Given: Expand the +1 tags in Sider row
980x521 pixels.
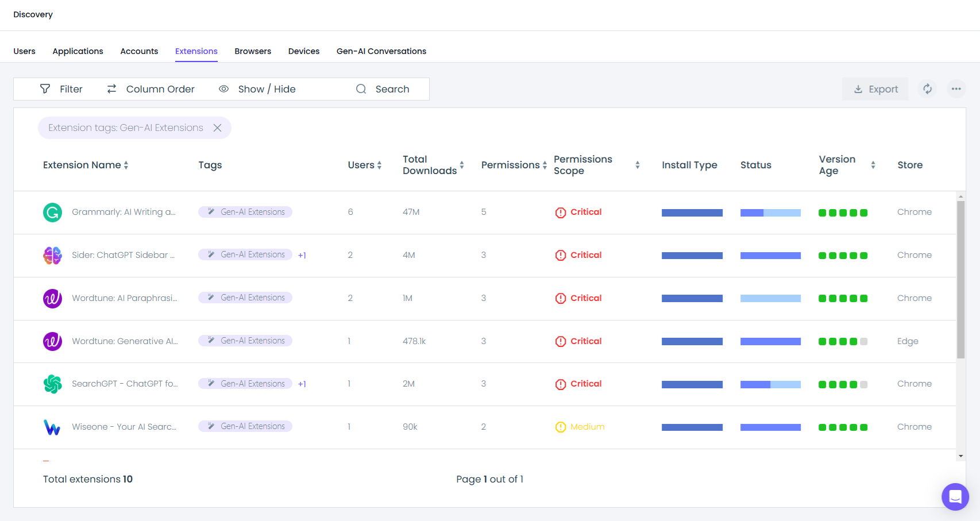Looking at the screenshot, I should pyautogui.click(x=302, y=256).
